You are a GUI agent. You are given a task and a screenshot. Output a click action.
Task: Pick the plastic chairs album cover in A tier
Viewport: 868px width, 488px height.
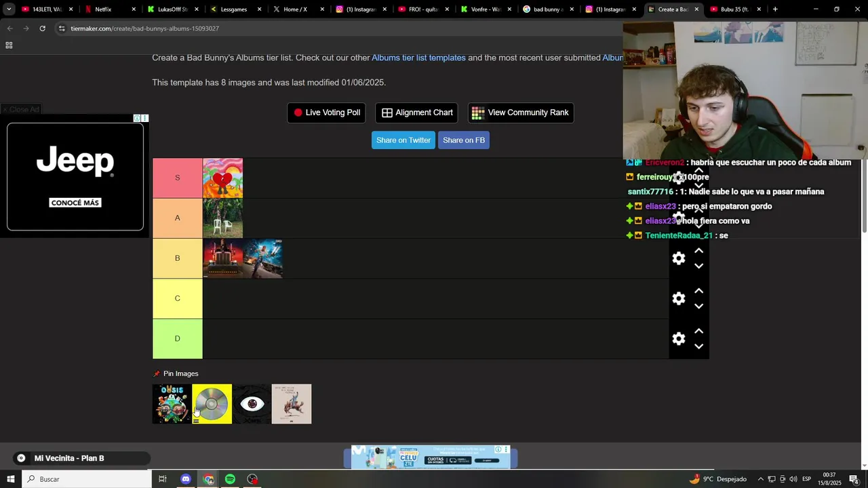tap(223, 218)
